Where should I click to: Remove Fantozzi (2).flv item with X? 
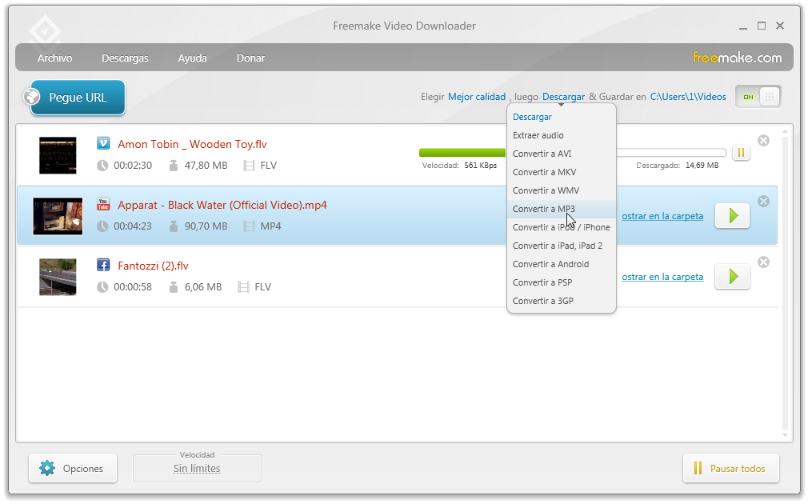(763, 262)
